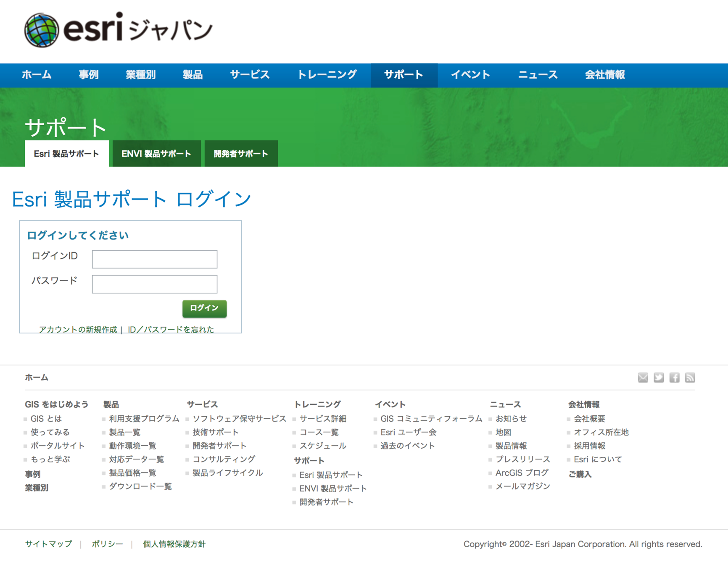728x567 pixels.
Task: Open the email icon in footer
Action: coord(643,378)
